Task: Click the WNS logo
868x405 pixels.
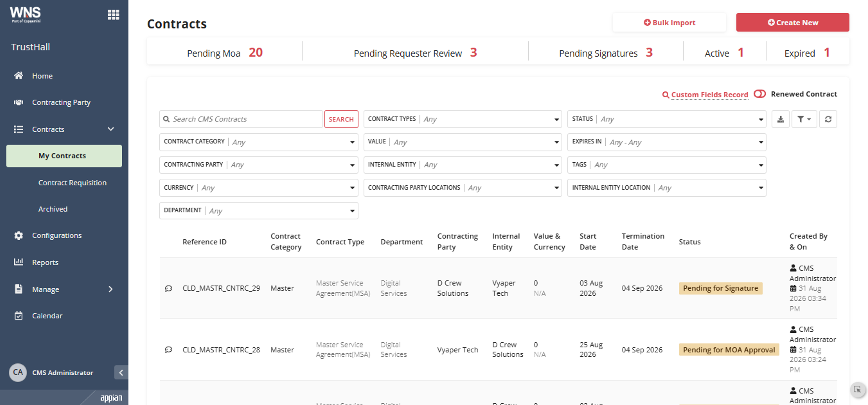Action: (x=25, y=14)
